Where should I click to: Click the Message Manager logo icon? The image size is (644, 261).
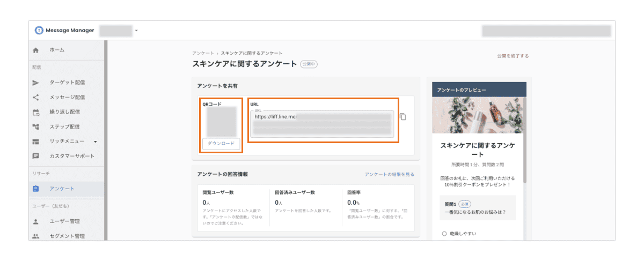click(39, 31)
